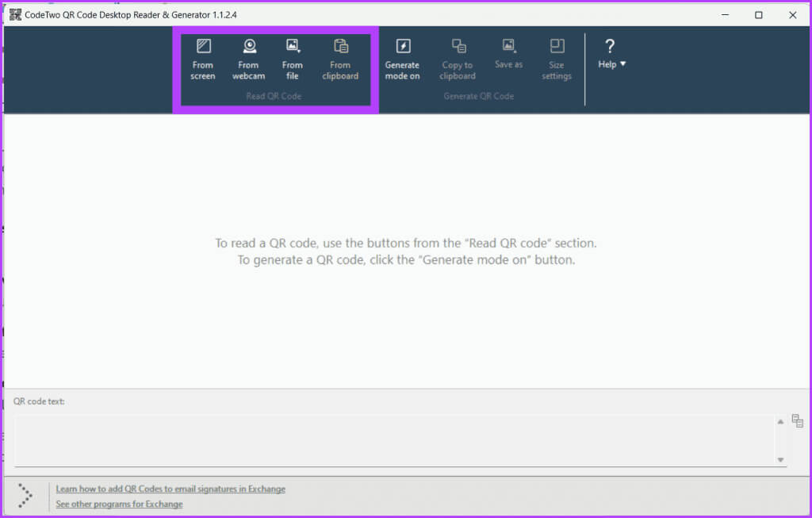
Task: Click Copy to clipboard toolbar button
Action: point(458,59)
